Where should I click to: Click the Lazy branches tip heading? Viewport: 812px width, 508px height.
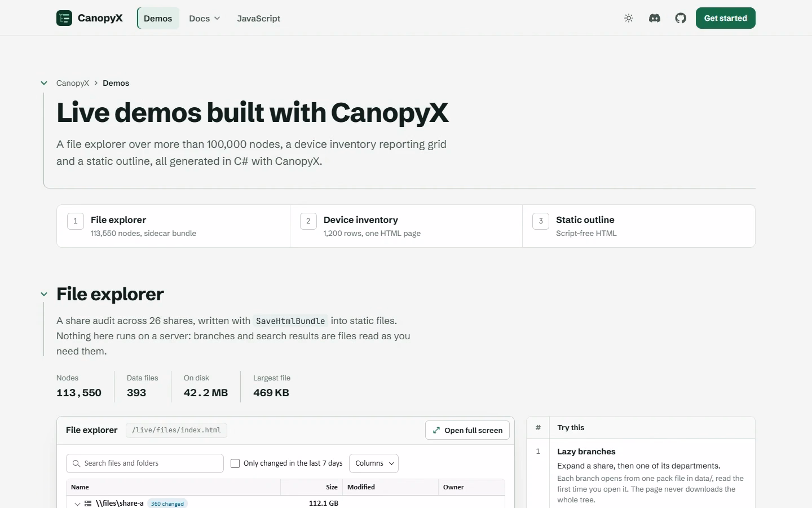click(586, 452)
